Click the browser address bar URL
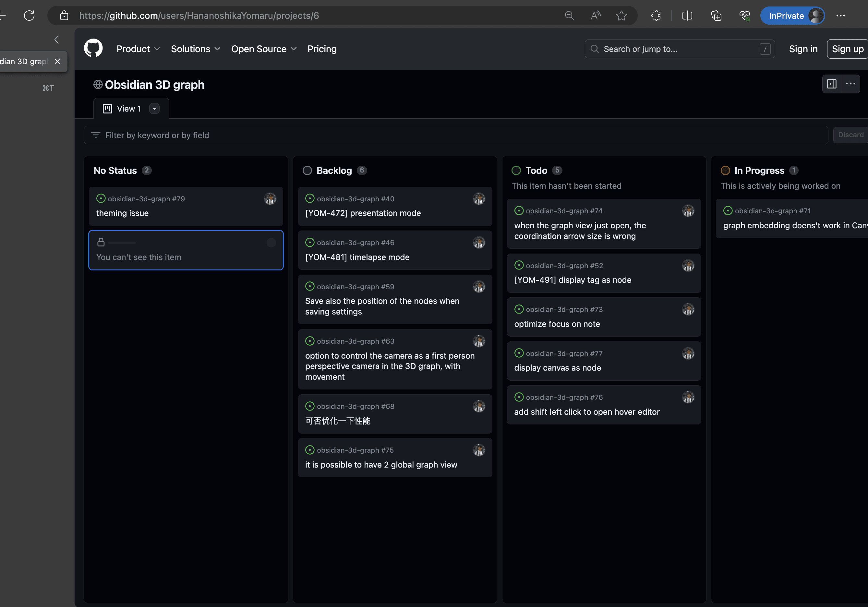Viewport: 868px width, 607px height. (x=199, y=16)
